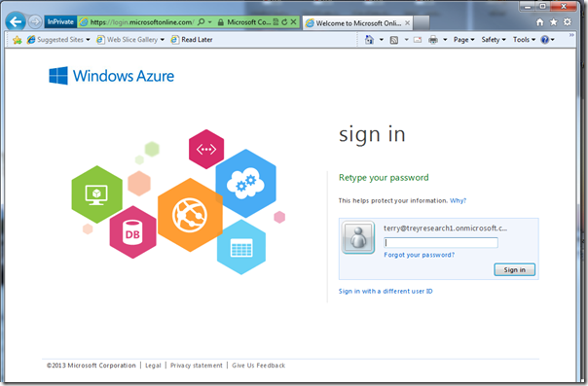This screenshot has width=588, height=386.
Task: Go back with the browser Back arrow
Action: pyautogui.click(x=16, y=21)
